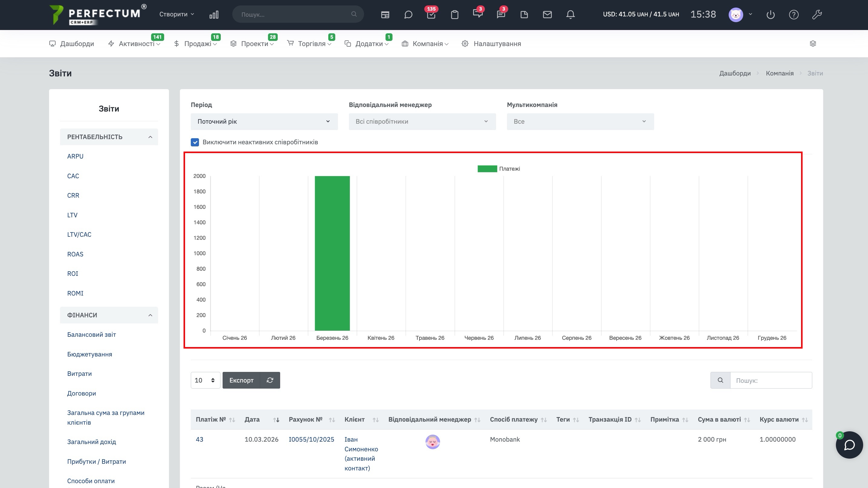868x488 pixels.
Task: Toggle exclude inactive employees checkbox
Action: coord(195,142)
